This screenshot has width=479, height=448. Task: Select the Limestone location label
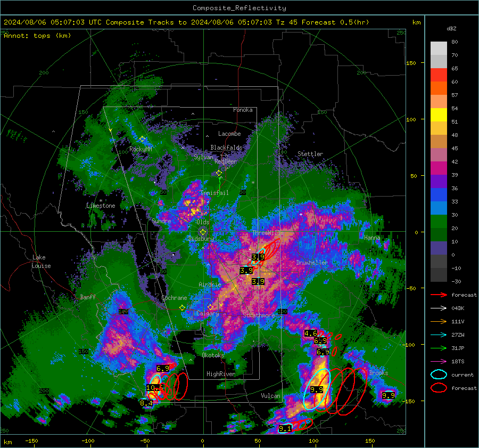coord(101,206)
